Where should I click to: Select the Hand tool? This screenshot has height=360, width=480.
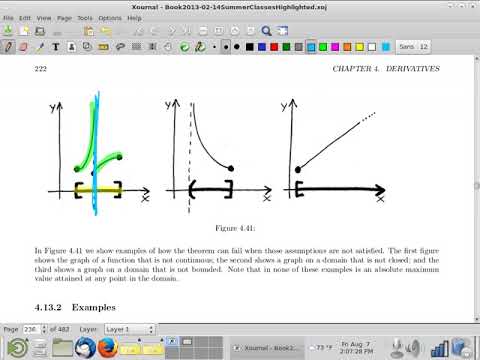click(x=168, y=47)
